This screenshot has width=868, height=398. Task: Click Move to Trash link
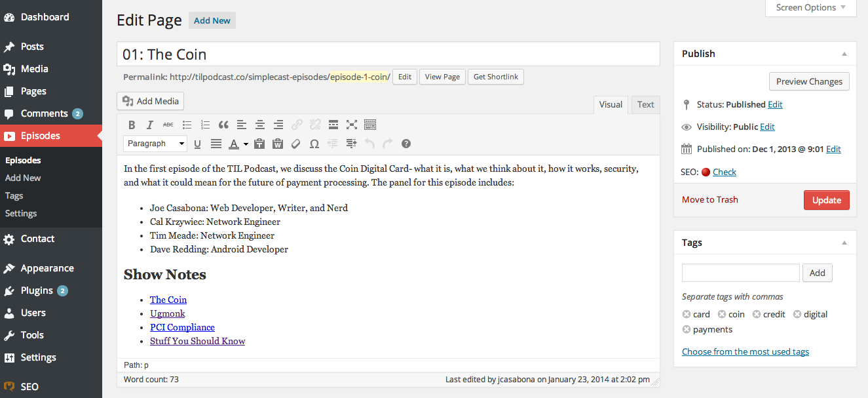pos(710,199)
